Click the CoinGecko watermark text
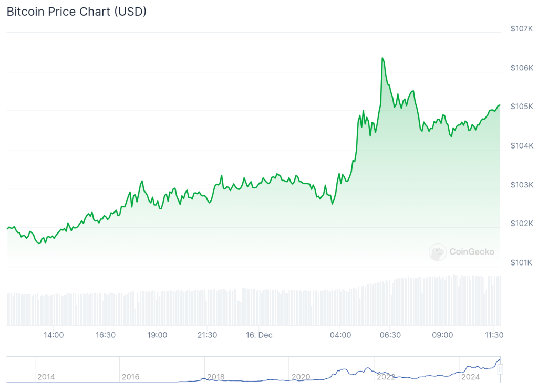538x392 pixels. pos(471,252)
